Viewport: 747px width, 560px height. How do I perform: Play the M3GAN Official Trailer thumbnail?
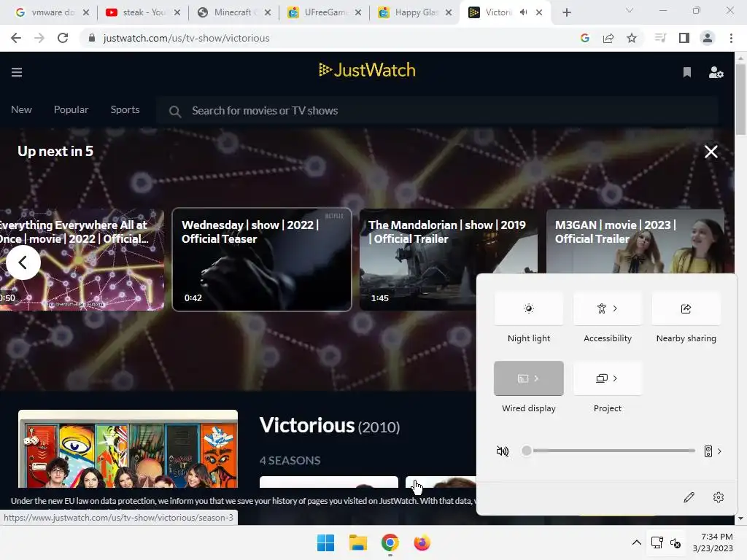[635, 241]
